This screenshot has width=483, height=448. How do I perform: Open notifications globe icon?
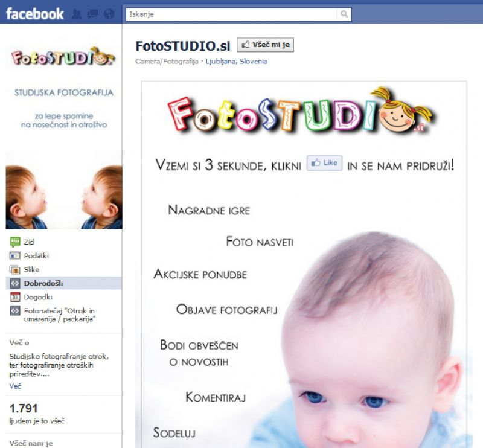coord(109,14)
